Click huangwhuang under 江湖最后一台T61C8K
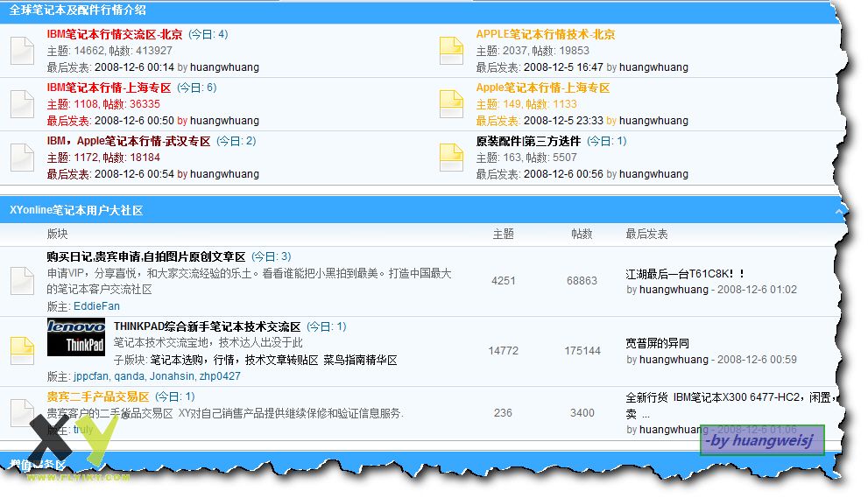The width and height of the screenshot is (868, 498). point(674,290)
